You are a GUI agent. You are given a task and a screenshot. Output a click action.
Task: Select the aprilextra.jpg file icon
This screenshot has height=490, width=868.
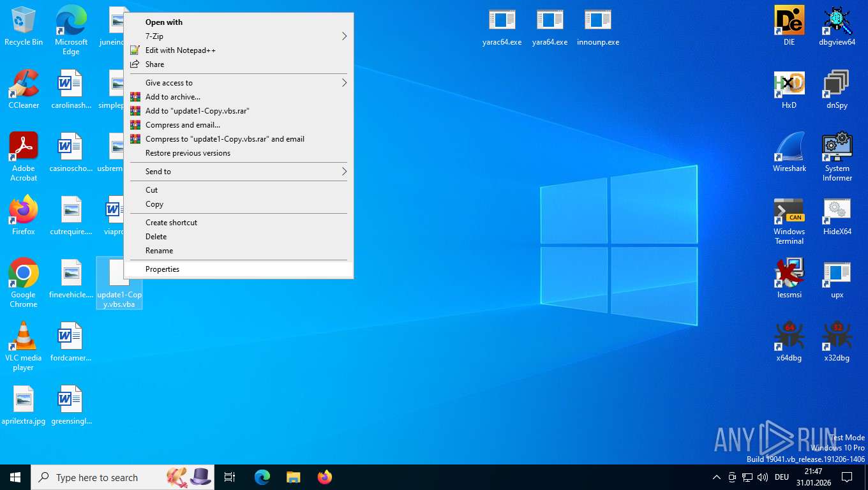[24, 406]
